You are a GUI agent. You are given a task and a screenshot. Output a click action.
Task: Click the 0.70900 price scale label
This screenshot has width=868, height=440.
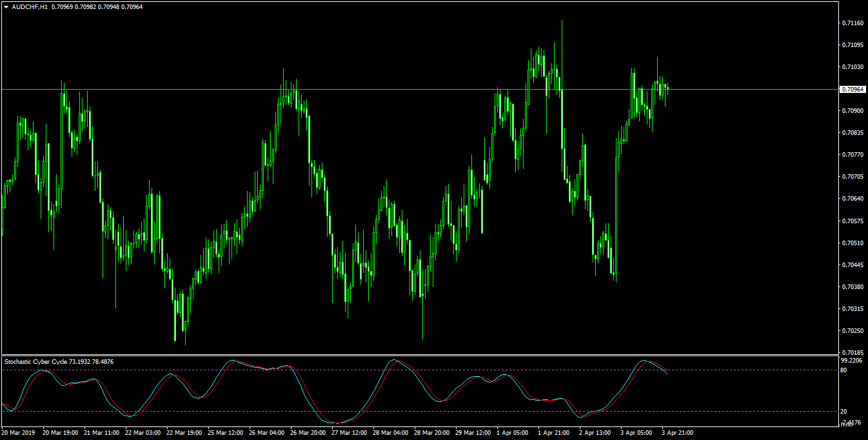852,111
